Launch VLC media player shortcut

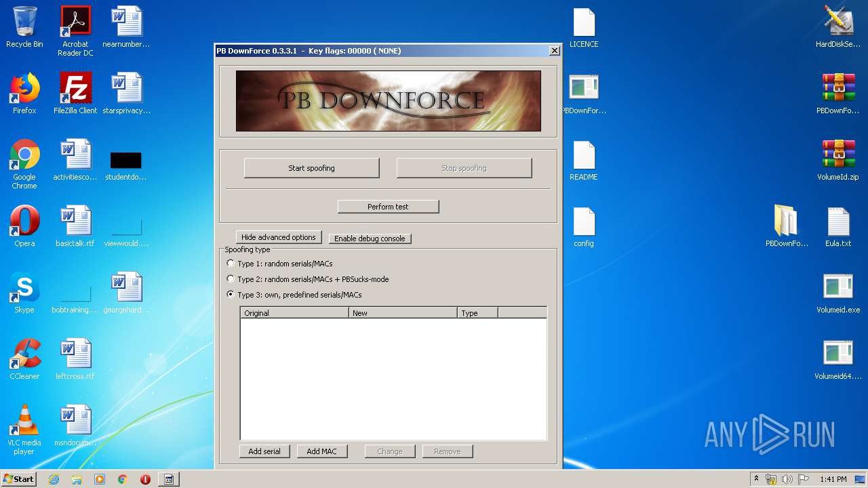click(24, 430)
